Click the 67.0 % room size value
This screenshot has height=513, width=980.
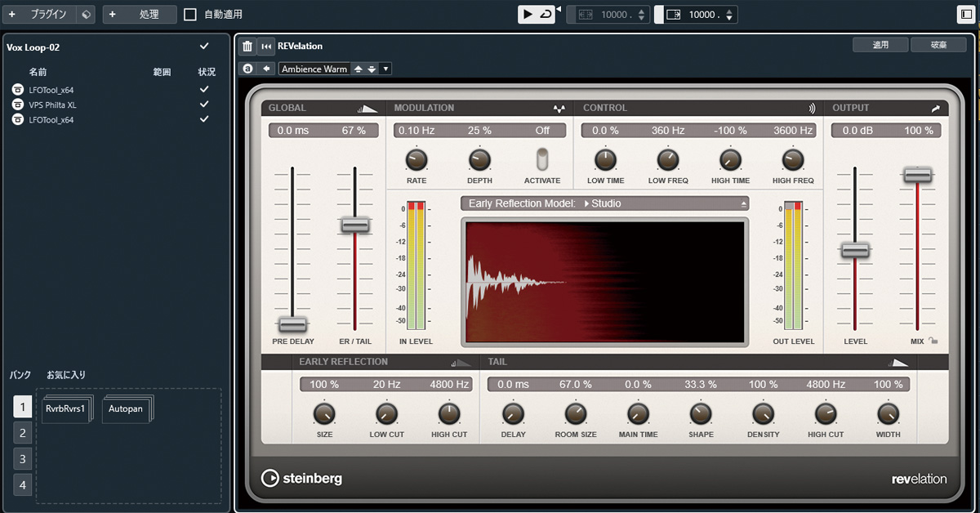point(576,384)
